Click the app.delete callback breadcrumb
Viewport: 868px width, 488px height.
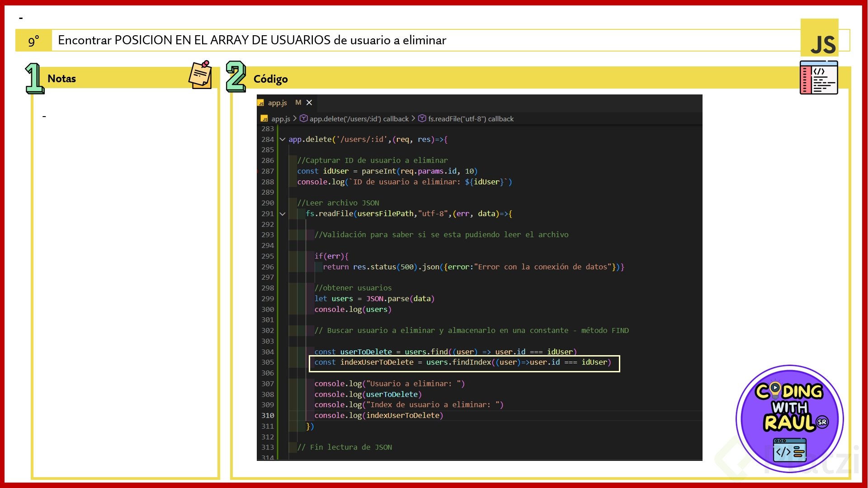[x=359, y=119]
